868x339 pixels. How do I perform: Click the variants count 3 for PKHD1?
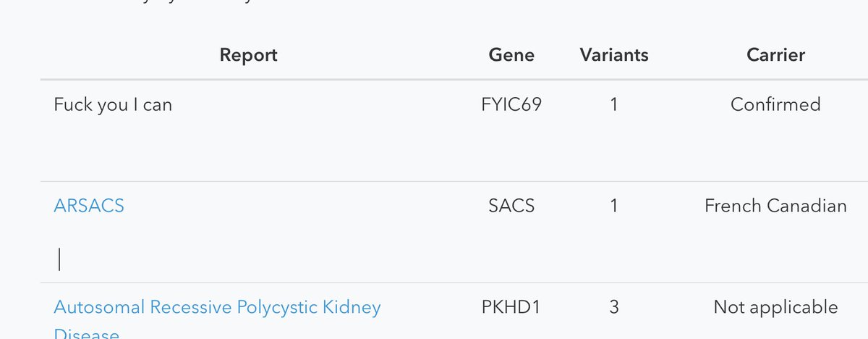614,307
